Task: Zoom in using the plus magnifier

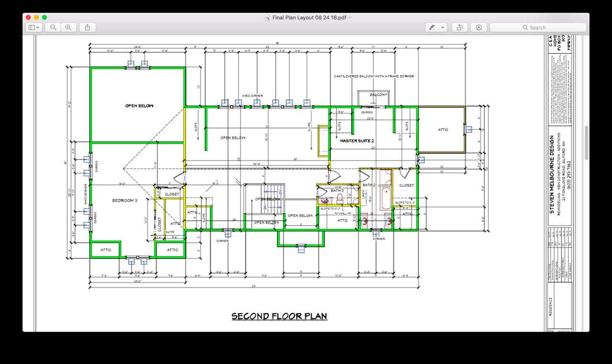Action: pos(68,27)
